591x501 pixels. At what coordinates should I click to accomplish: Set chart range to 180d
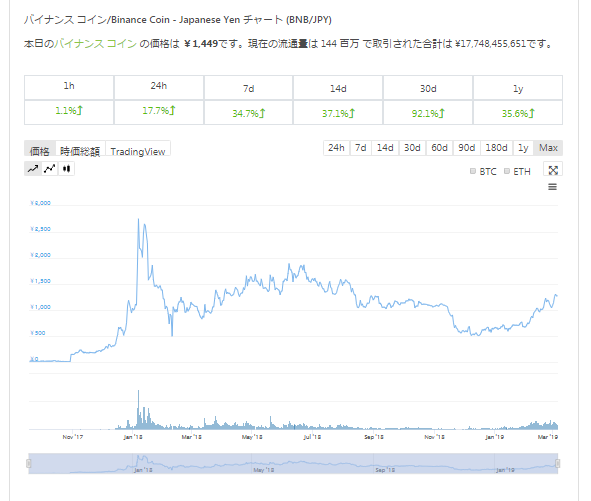(x=496, y=148)
